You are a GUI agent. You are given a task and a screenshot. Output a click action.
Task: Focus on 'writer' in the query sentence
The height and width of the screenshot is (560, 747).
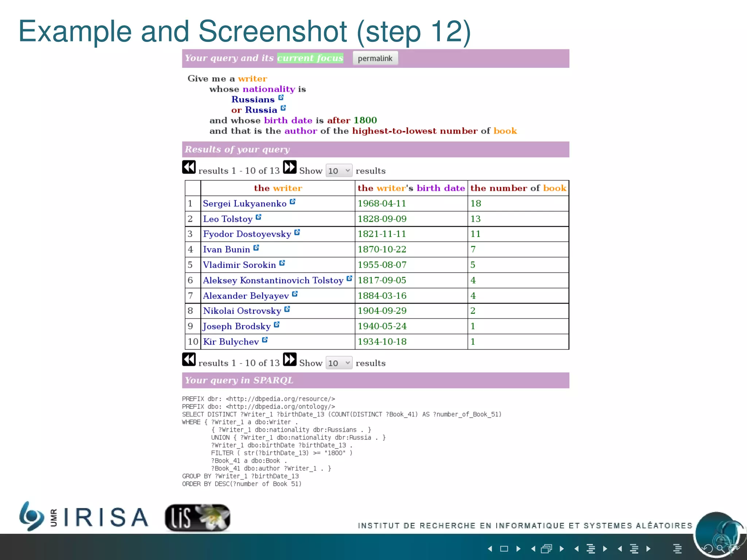253,79
